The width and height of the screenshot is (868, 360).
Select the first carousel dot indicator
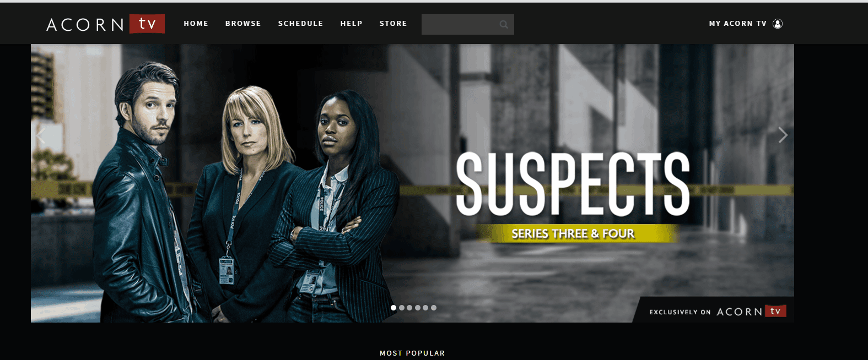click(x=393, y=308)
